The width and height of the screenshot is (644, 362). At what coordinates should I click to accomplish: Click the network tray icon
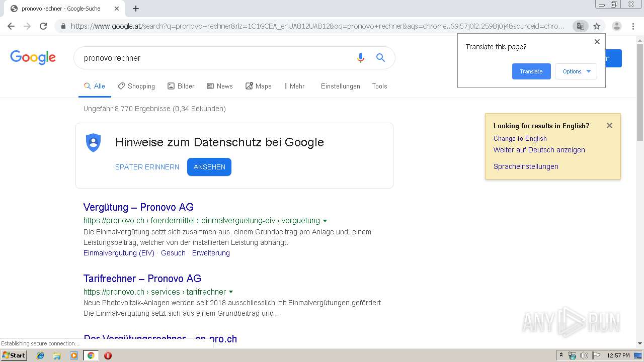[572, 355]
